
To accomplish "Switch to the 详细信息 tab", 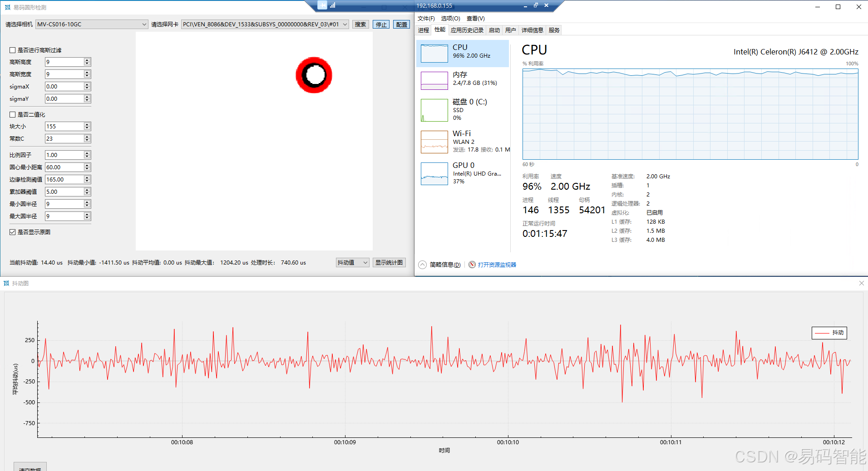I will (532, 30).
